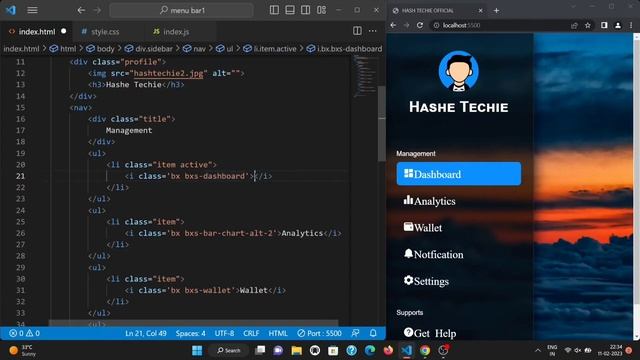The image size is (640, 360).
Task: Click the hashtechie2.jpg link in code
Action: (x=168, y=73)
